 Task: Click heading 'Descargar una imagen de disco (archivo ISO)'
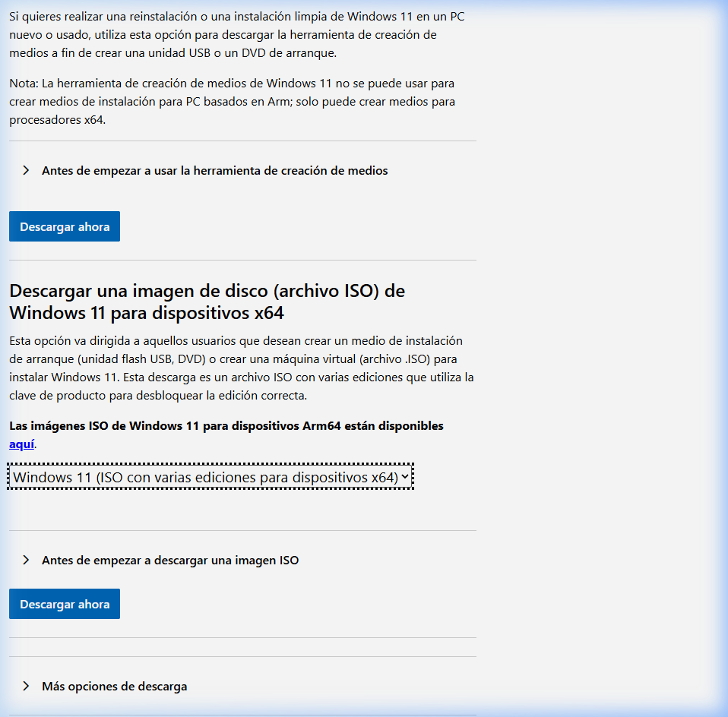coord(207,302)
